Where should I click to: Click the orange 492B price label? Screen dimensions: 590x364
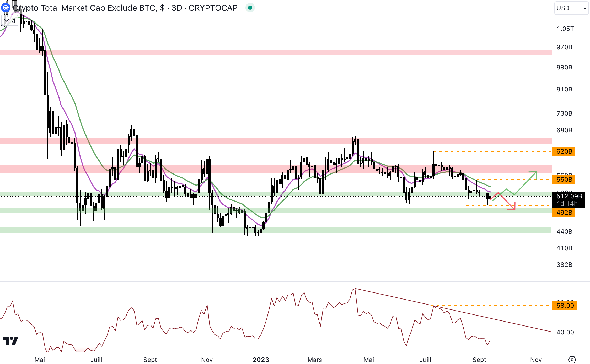click(x=564, y=213)
